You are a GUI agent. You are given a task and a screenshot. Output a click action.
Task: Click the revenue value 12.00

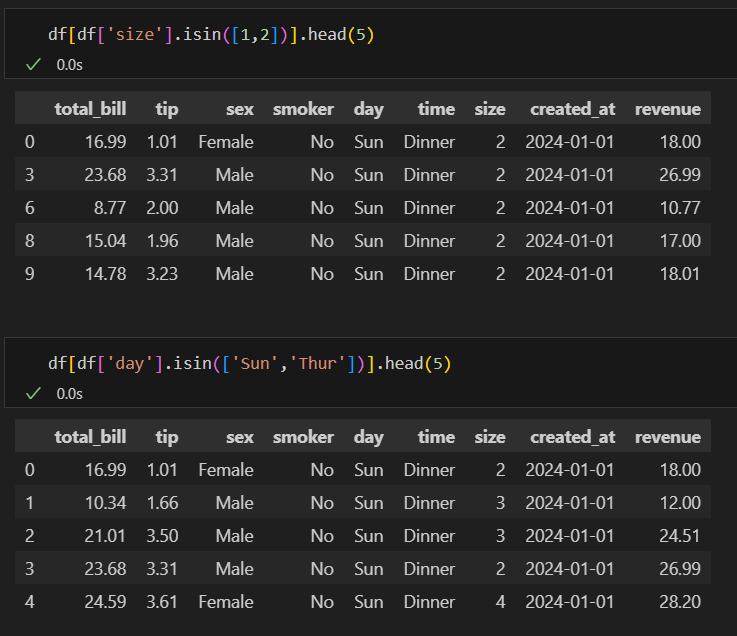click(680, 503)
